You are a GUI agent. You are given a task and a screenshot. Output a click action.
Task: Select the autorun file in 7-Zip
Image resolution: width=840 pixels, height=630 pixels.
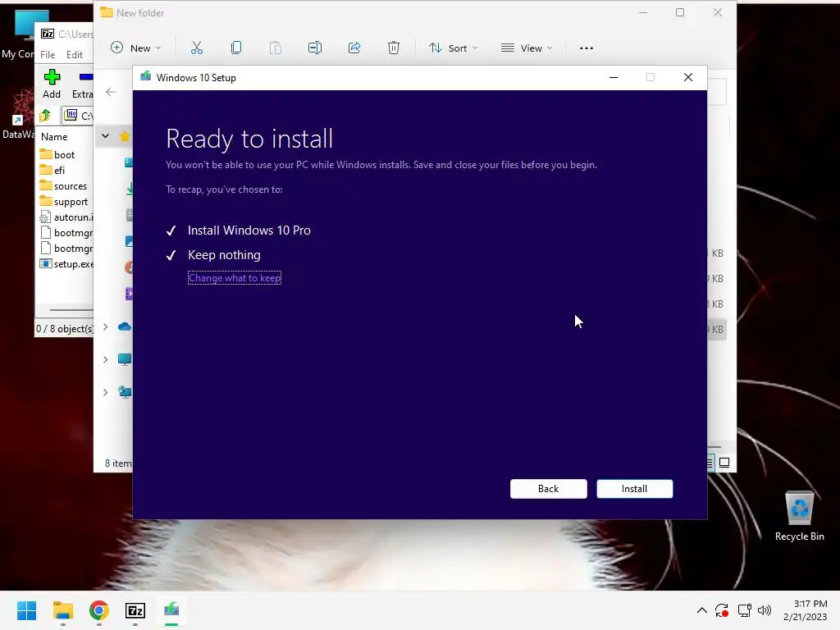click(66, 217)
